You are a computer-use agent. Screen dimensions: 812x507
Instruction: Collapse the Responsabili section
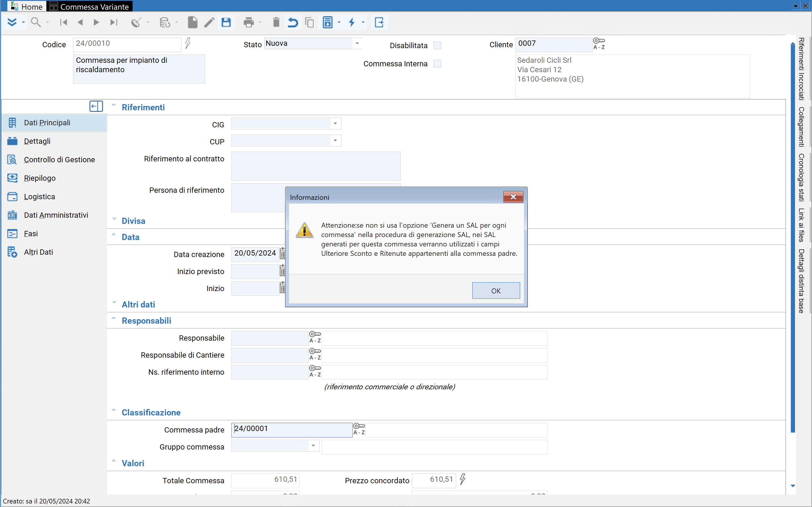pos(114,319)
